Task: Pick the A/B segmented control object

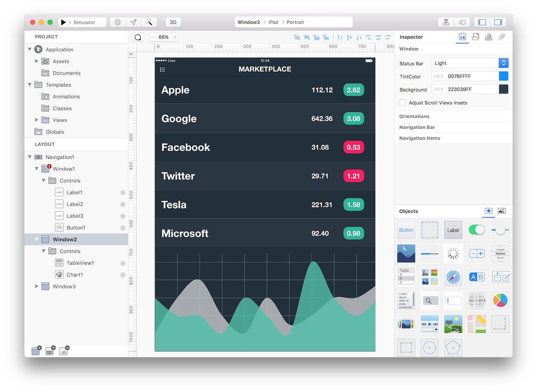Action: [x=477, y=277]
